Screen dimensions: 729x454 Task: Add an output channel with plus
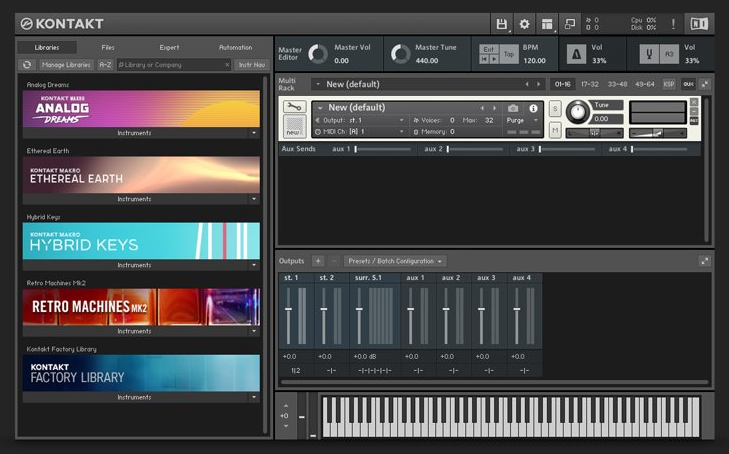[318, 261]
